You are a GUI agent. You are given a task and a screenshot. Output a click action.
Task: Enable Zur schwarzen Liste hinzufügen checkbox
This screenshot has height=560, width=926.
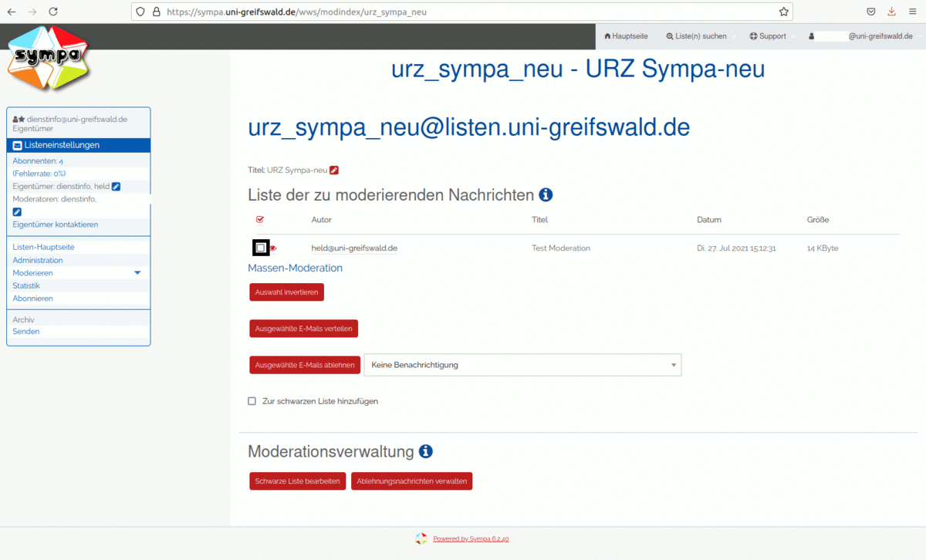252,401
